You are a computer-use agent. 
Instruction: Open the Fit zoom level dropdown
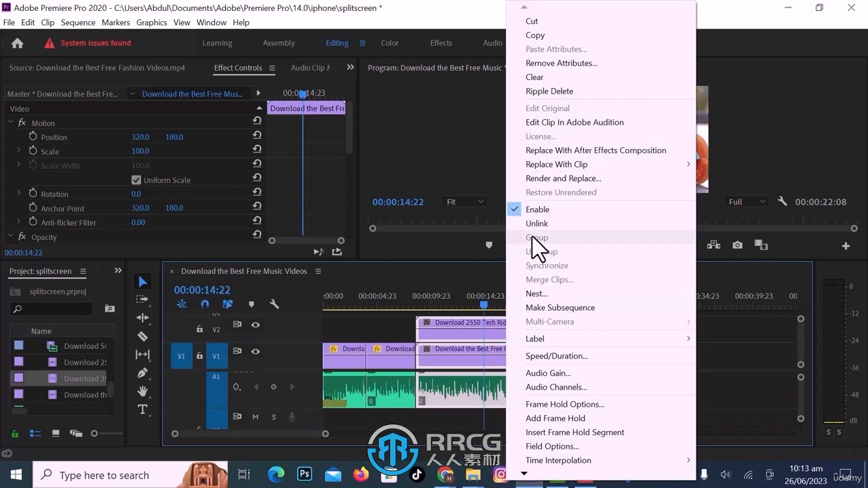(x=465, y=202)
